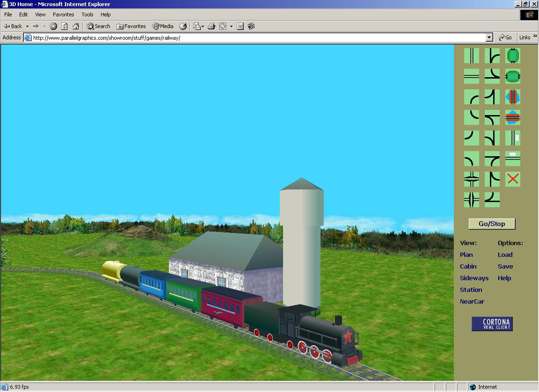Choose switch tile left of the red X

492,179
